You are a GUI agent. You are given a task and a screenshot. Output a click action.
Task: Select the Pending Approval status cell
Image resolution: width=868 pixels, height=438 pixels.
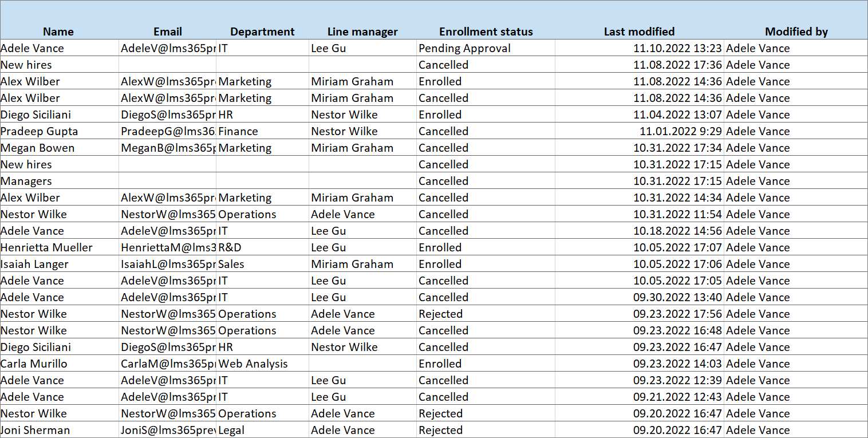[x=464, y=48]
